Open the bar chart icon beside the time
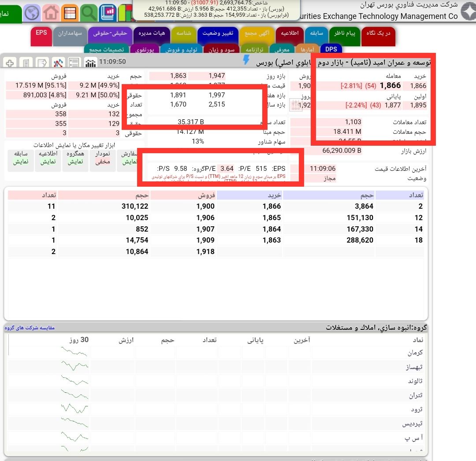Viewport: 476px width, 461px height. [90, 63]
